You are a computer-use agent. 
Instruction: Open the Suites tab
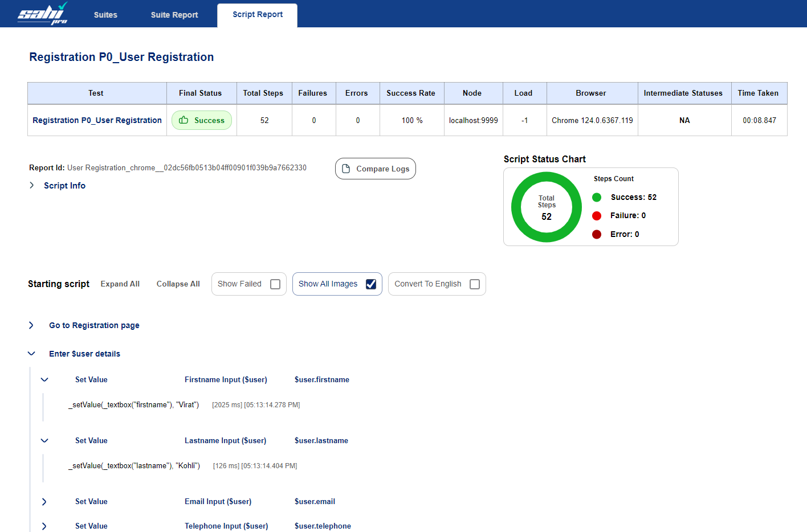tap(105, 15)
